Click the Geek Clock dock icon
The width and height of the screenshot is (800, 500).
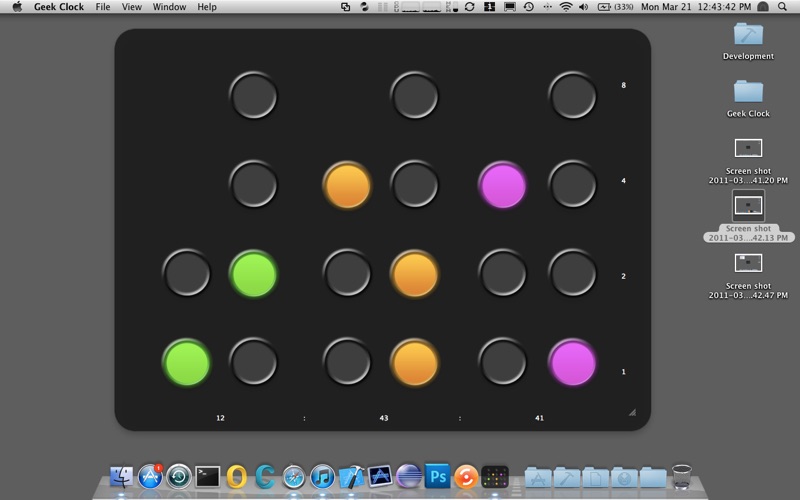(494, 476)
